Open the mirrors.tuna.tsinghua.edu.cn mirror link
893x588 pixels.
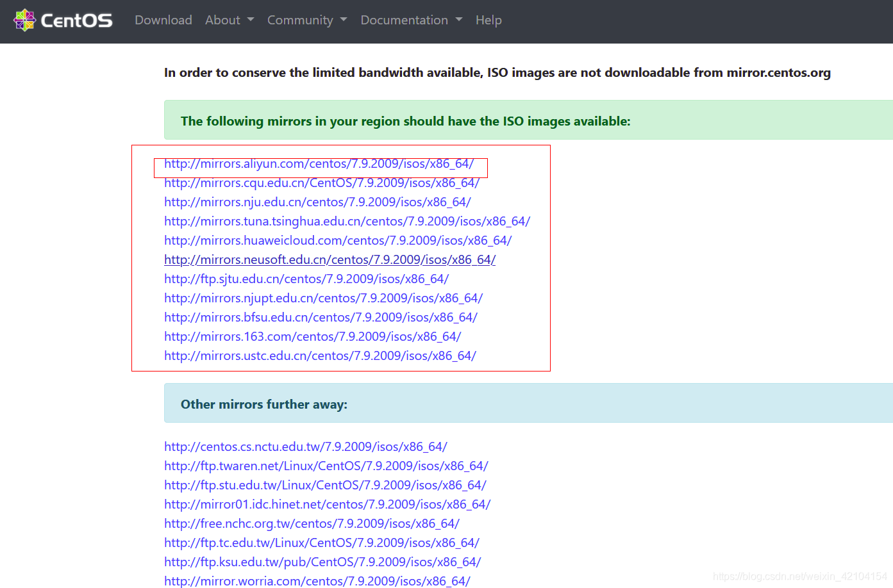coord(347,222)
